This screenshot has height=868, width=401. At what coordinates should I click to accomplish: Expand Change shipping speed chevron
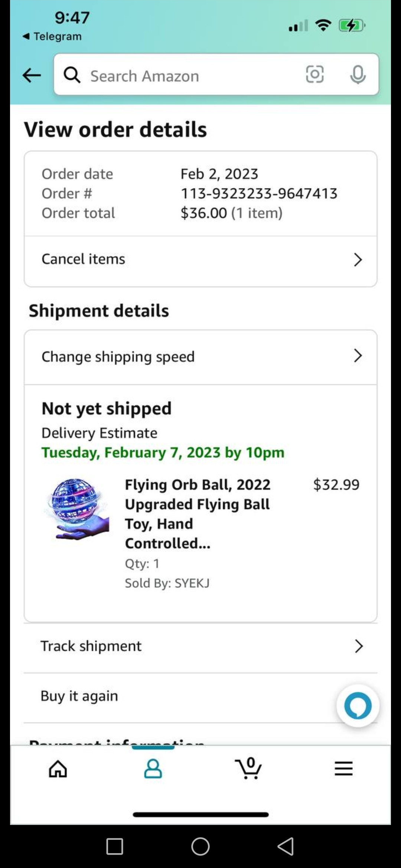[358, 356]
